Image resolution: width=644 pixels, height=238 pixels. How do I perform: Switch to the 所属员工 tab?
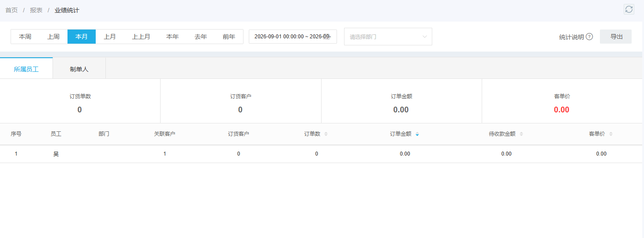(x=26, y=69)
